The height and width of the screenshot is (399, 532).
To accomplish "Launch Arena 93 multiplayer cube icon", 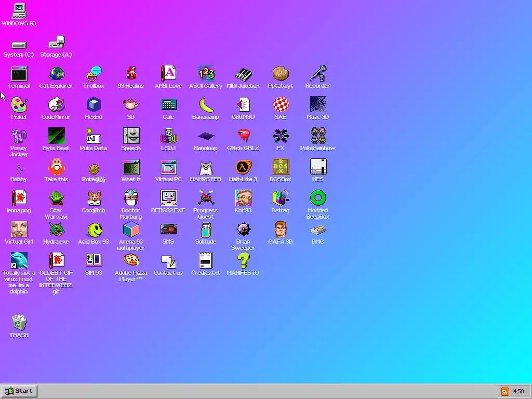I will point(131,230).
